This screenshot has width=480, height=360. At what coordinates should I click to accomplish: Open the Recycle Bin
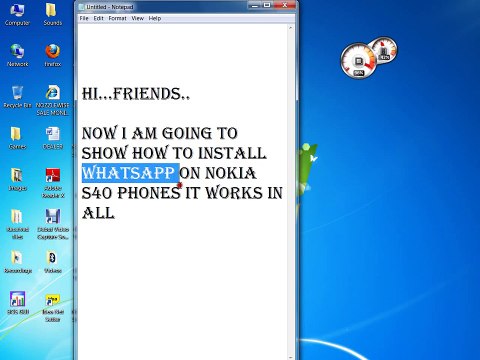(17, 97)
